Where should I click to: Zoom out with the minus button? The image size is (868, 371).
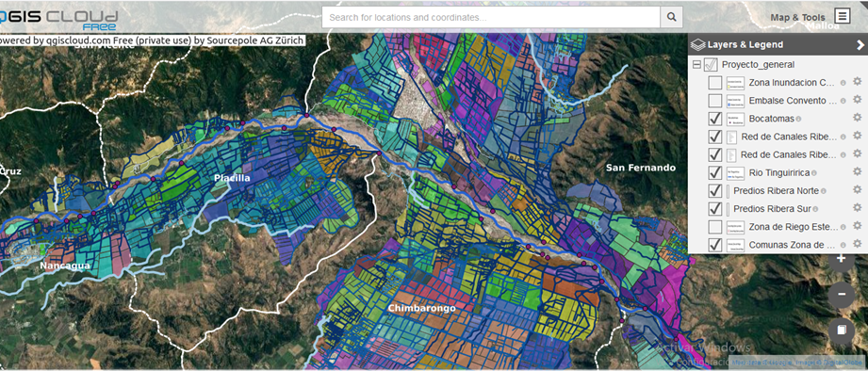click(842, 294)
